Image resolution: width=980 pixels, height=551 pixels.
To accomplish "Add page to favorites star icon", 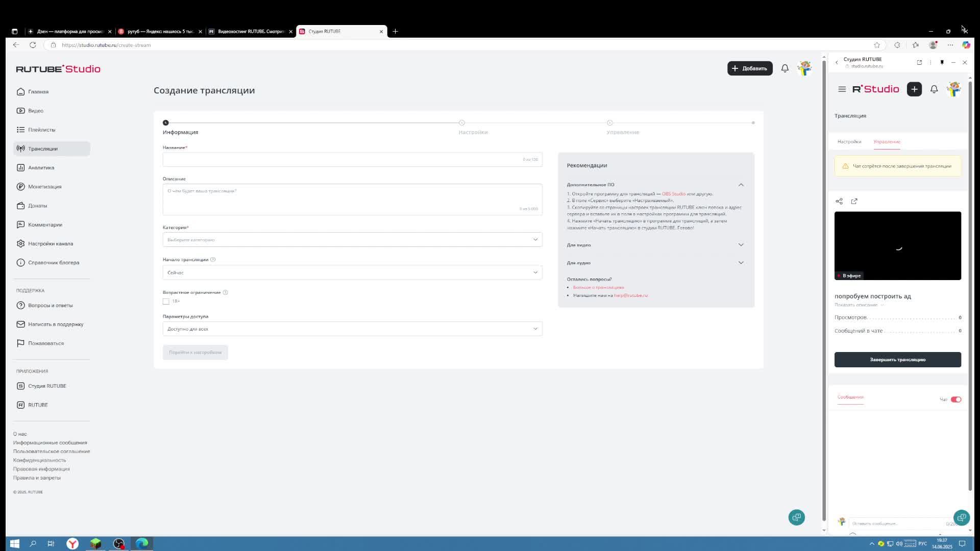I will point(877,45).
